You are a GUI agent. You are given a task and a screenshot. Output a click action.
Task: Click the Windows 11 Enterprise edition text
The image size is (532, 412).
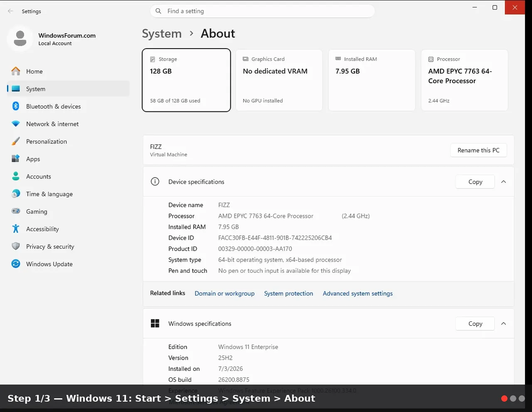[248, 347]
